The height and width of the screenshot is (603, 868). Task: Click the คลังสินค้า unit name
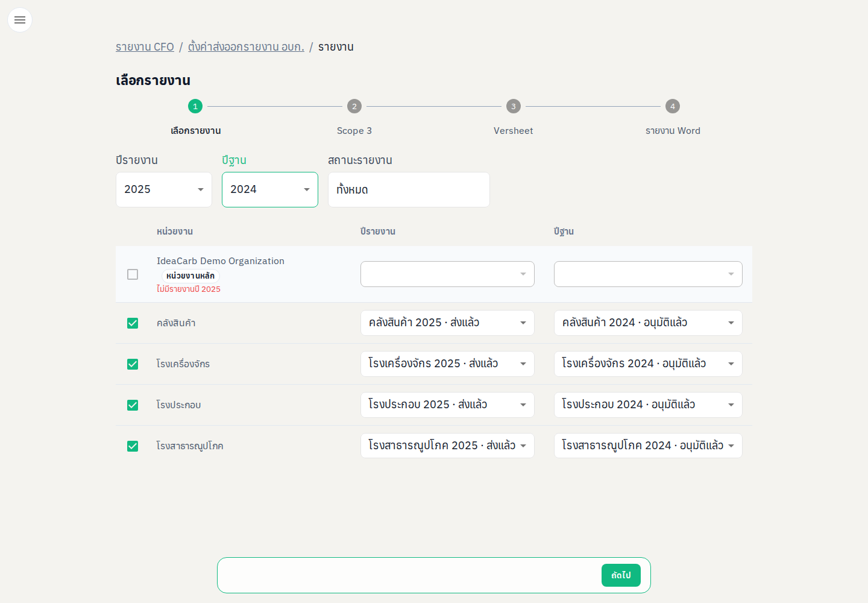click(x=176, y=323)
